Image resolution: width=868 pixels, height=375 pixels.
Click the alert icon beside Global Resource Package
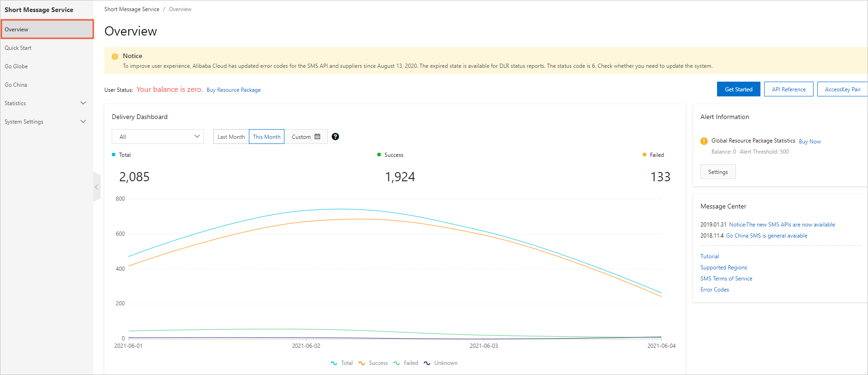(x=704, y=141)
